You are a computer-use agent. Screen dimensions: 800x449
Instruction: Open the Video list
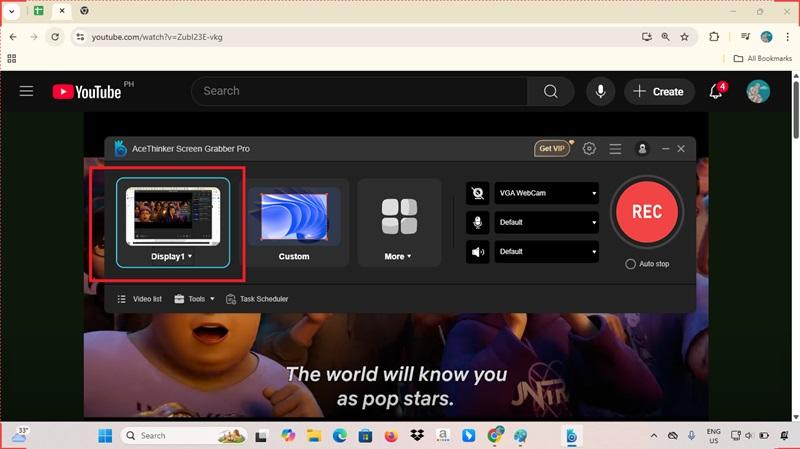pos(139,299)
